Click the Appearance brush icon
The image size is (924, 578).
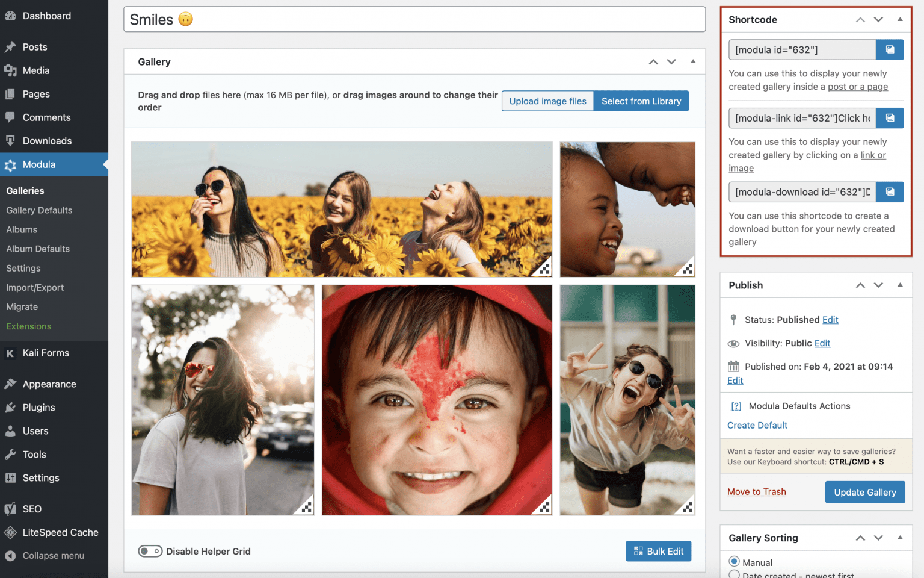(x=10, y=384)
